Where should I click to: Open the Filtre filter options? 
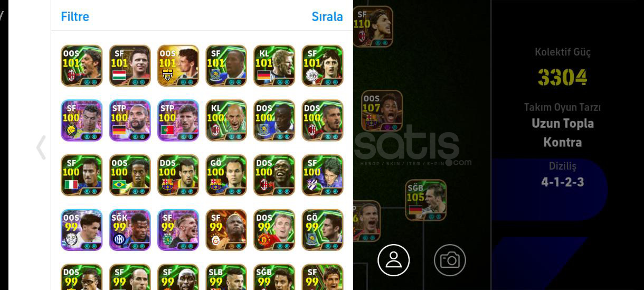point(75,16)
